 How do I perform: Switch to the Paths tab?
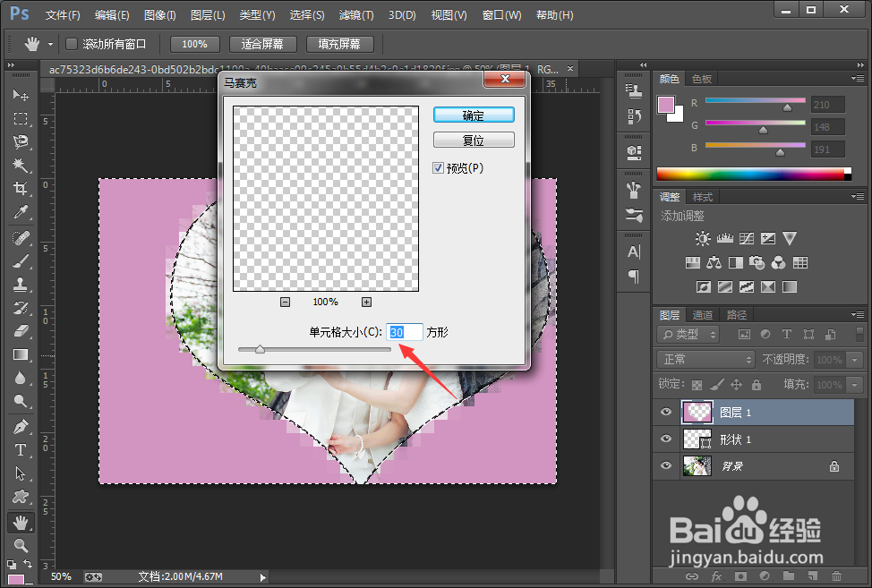(x=737, y=315)
